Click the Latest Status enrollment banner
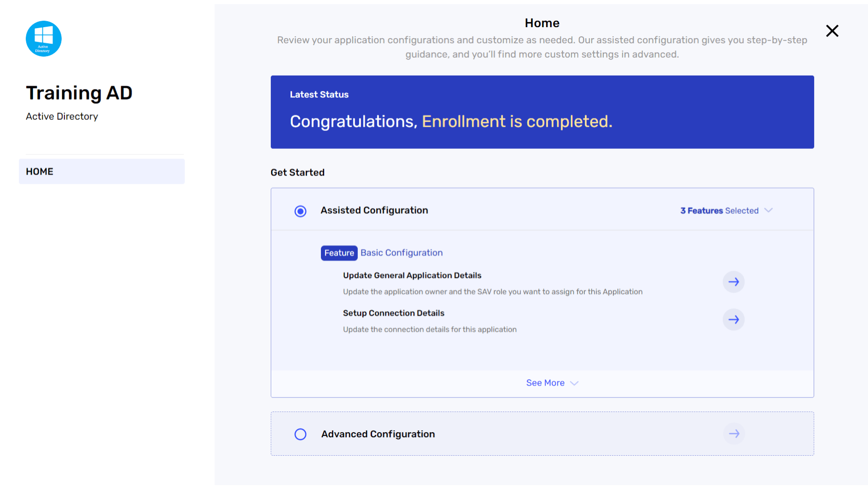Image resolution: width=868 pixels, height=487 pixels. [542, 112]
